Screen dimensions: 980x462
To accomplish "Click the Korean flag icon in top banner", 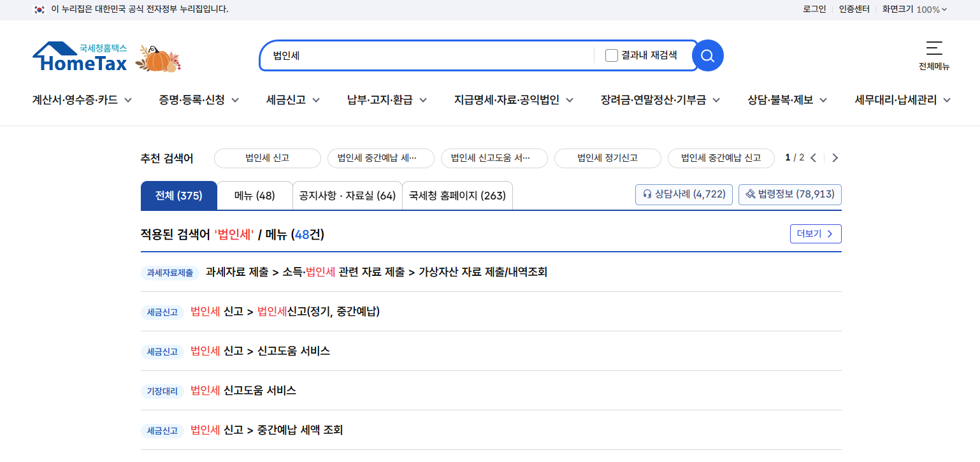I will [38, 10].
